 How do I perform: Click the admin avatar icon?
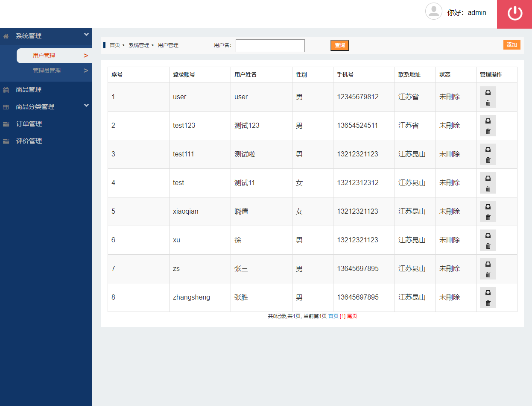coord(433,12)
